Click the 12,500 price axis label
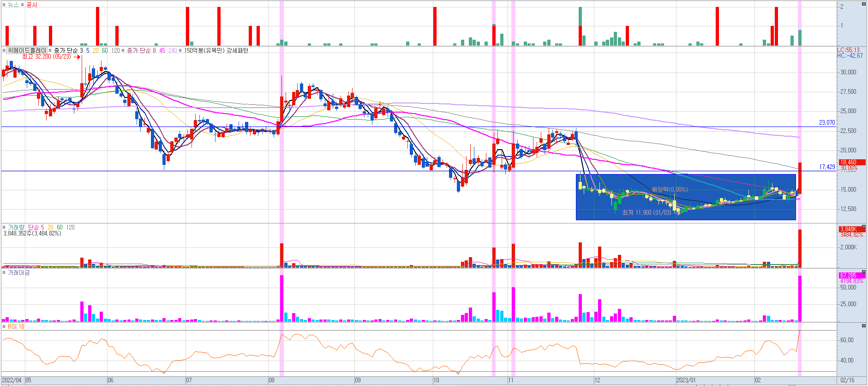This screenshot has height=386, width=868. tap(848, 209)
